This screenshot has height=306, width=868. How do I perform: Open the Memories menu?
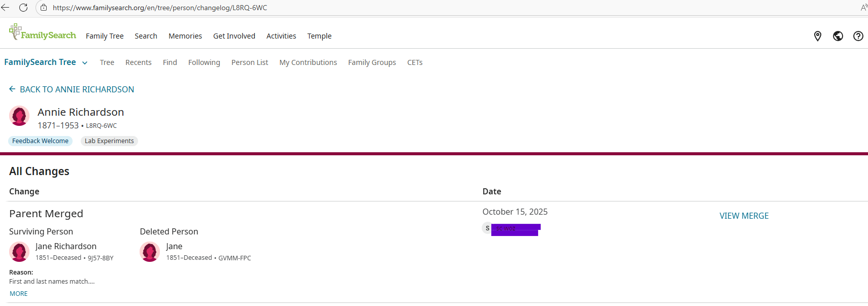(x=185, y=36)
